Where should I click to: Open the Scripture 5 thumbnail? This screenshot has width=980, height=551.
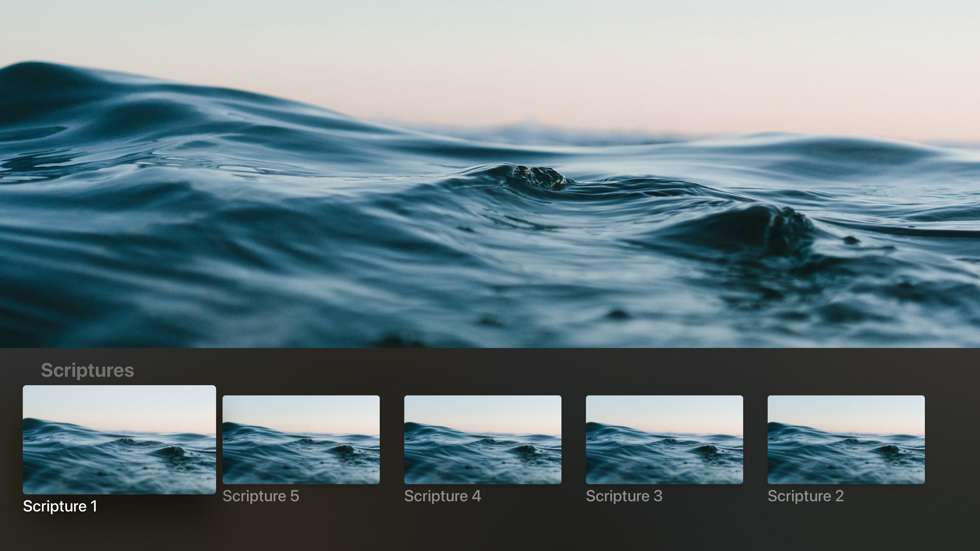click(x=301, y=440)
